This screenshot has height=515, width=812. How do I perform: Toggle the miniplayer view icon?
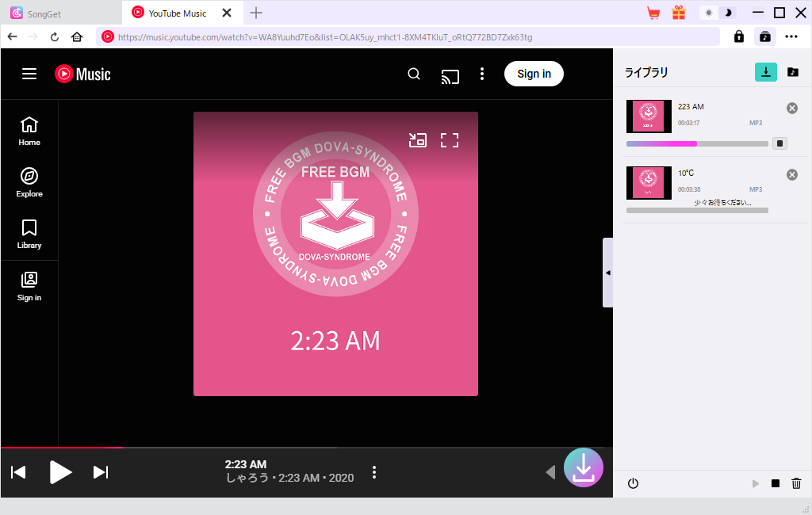click(417, 140)
